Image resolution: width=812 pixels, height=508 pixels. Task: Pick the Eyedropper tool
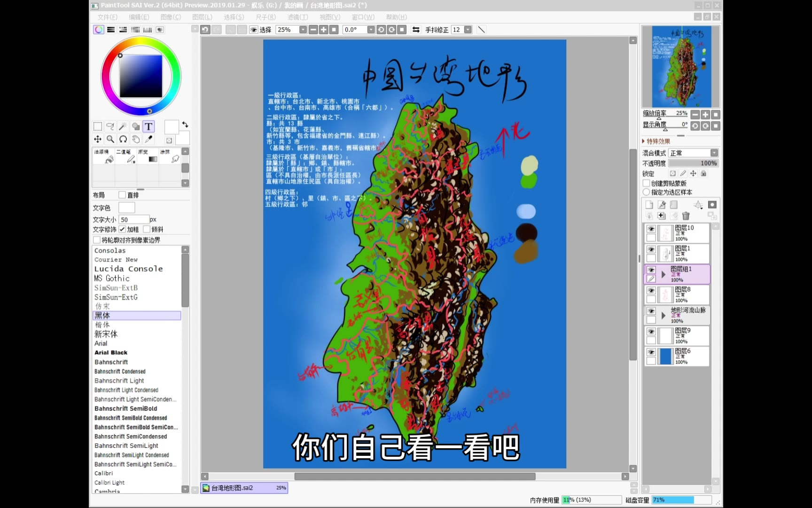pyautogui.click(x=148, y=139)
